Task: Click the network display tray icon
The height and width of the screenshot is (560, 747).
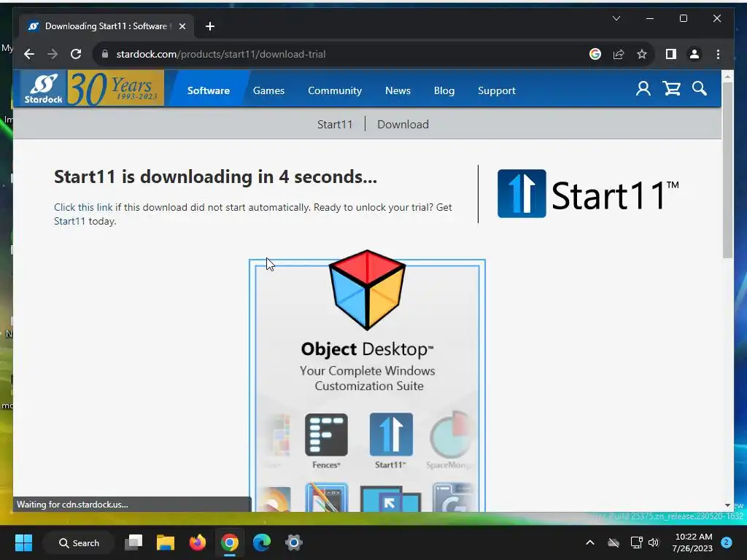Action: pyautogui.click(x=636, y=542)
